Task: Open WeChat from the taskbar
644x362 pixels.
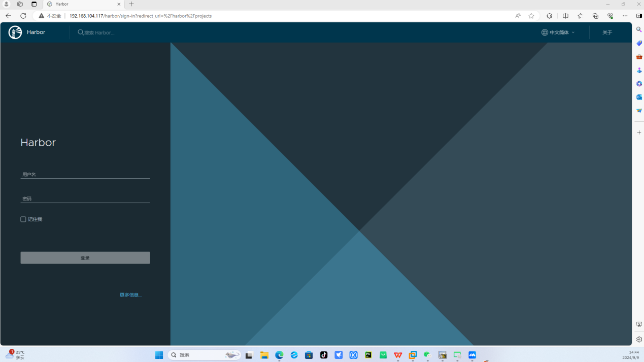Action: point(427,355)
